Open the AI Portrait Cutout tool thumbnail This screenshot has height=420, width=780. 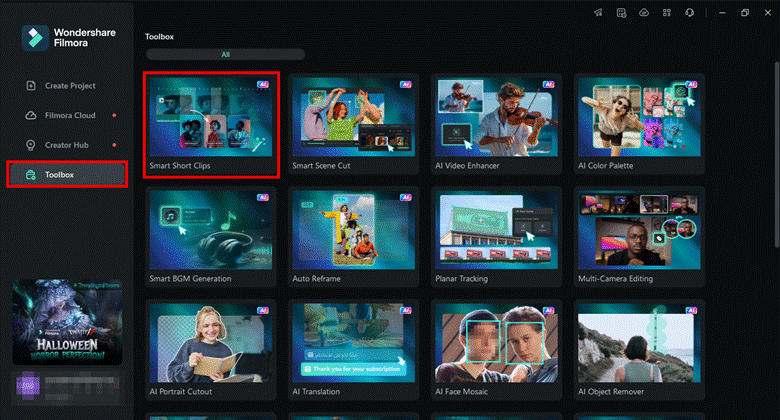point(211,343)
